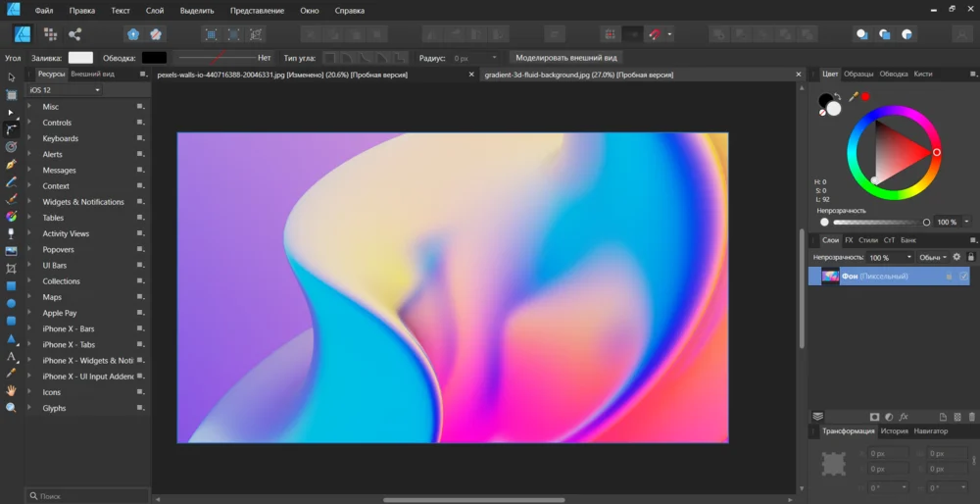The width and height of the screenshot is (980, 504).
Task: Select the Move tool (arrow cursor)
Action: tap(11, 76)
